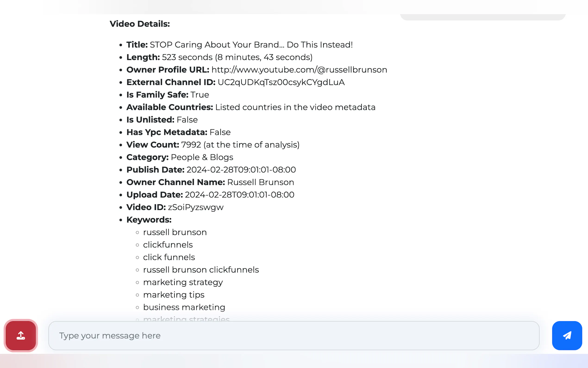Viewport: 588px width, 368px height.
Task: Click the 'business marketing' keyword
Action: coord(184,307)
